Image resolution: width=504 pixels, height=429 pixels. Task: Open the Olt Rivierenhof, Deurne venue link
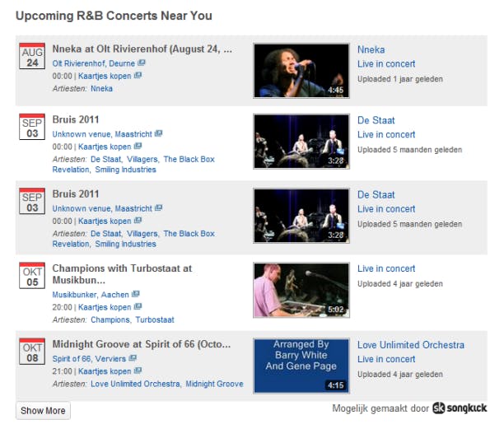click(x=94, y=63)
